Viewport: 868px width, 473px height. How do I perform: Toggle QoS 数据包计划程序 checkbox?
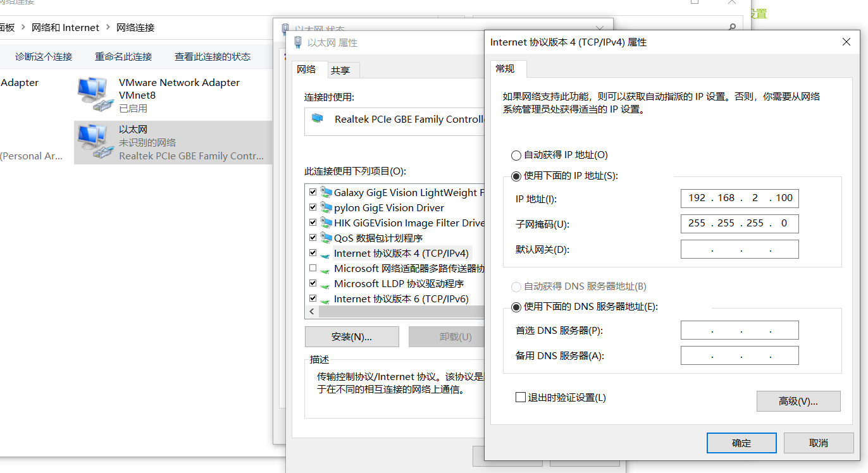pos(313,237)
